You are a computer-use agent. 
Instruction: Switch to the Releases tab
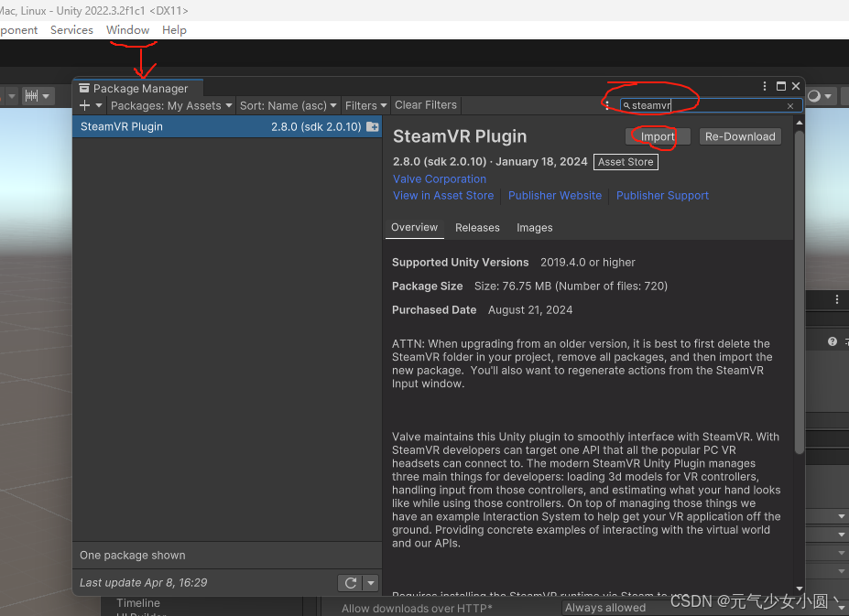click(477, 228)
